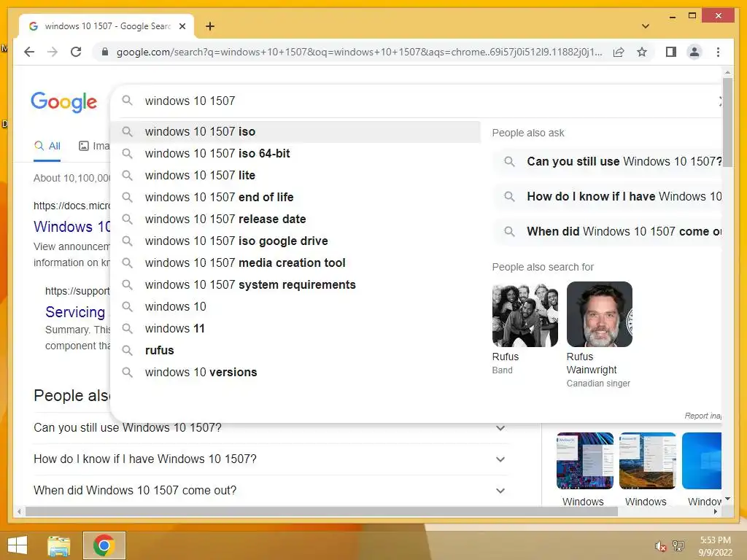Viewport: 747px width, 560px height.
Task: Click 'Can you still use Windows 10 1507?' in dropdown
Action: point(608,161)
